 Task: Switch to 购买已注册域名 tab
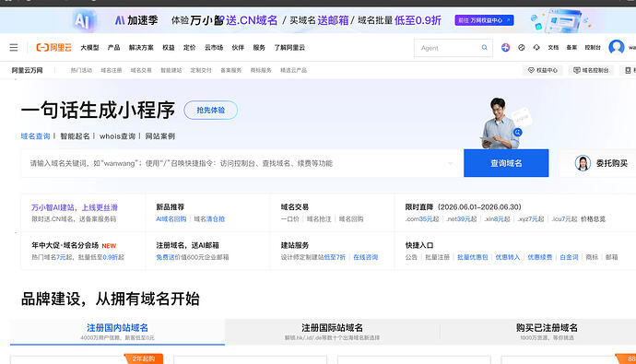547,332
